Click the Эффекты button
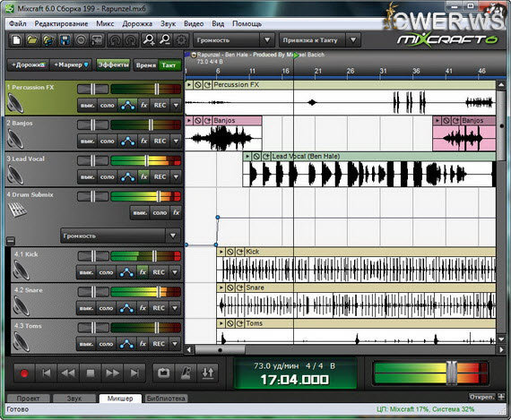511x420 pixels. coord(113,64)
